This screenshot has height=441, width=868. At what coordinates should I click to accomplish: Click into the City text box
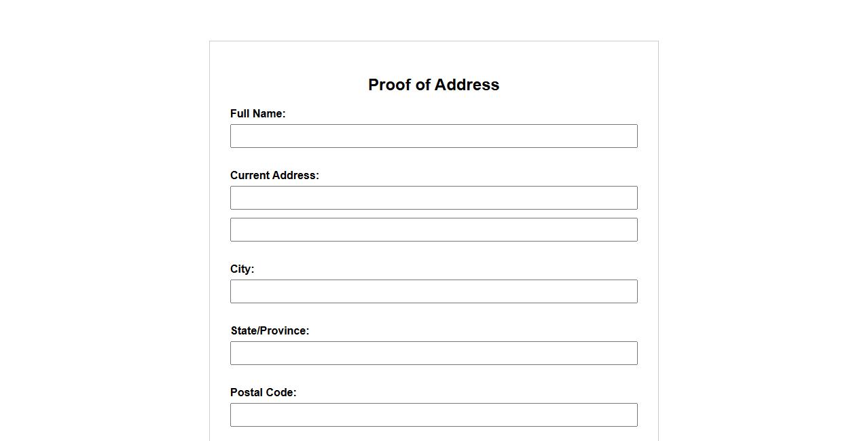433,291
